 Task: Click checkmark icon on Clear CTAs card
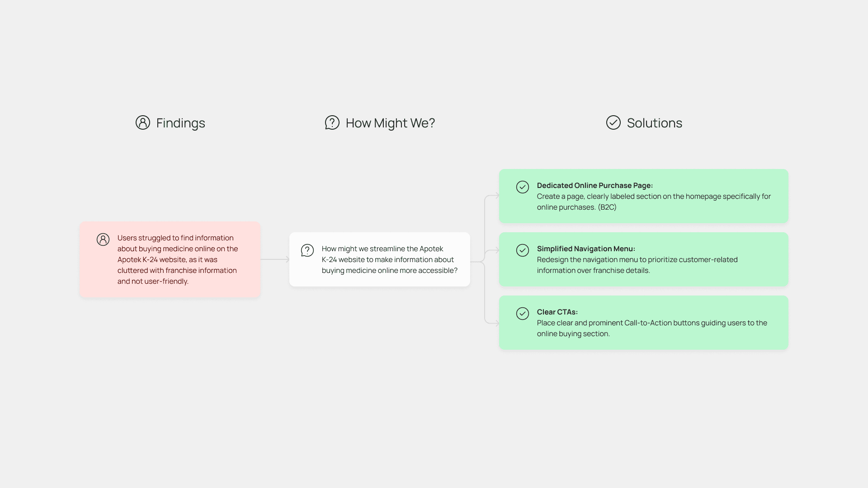coord(523,314)
